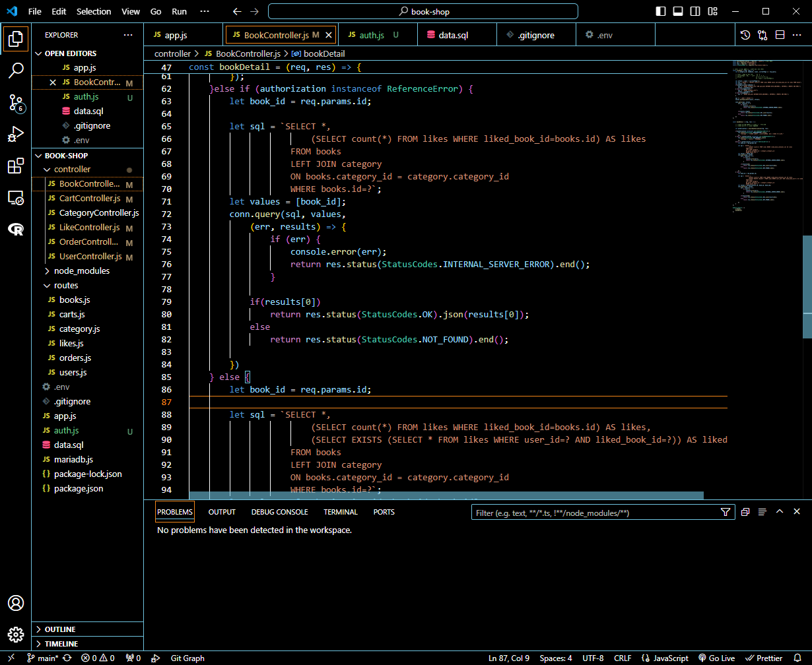
Task: Open the Accounts menu
Action: tap(16, 603)
